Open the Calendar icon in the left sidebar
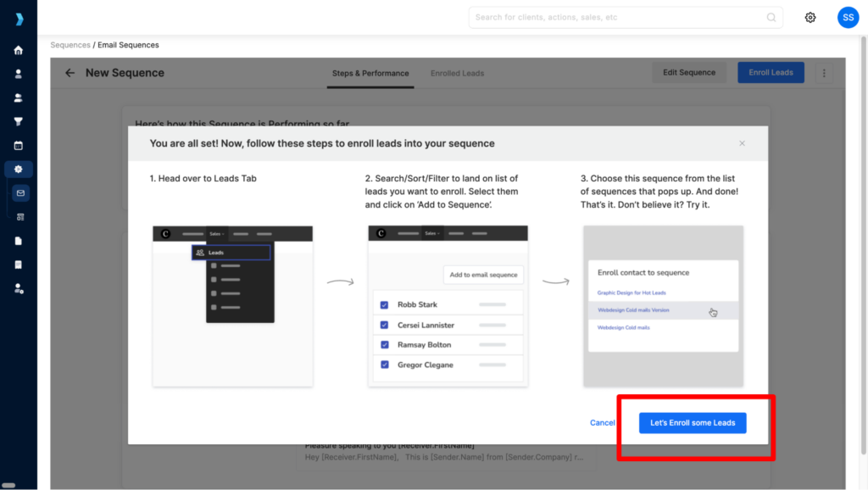Screen dimensions: 868x490 click(17, 144)
